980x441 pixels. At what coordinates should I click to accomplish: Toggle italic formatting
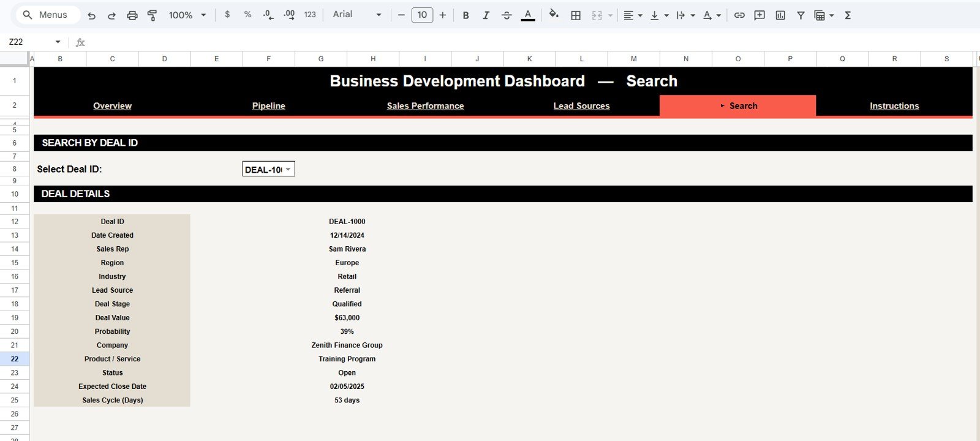(486, 15)
